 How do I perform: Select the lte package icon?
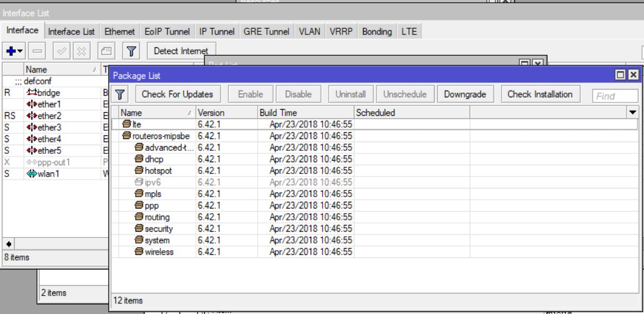pos(127,124)
